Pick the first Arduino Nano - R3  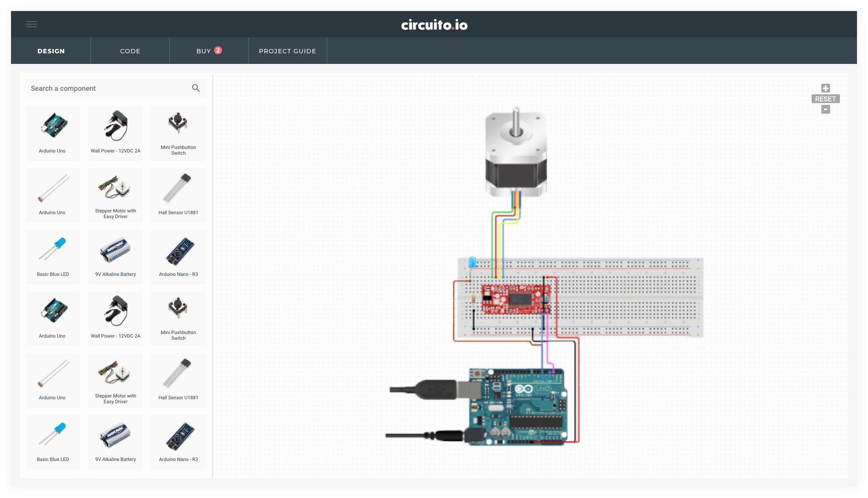pos(178,256)
